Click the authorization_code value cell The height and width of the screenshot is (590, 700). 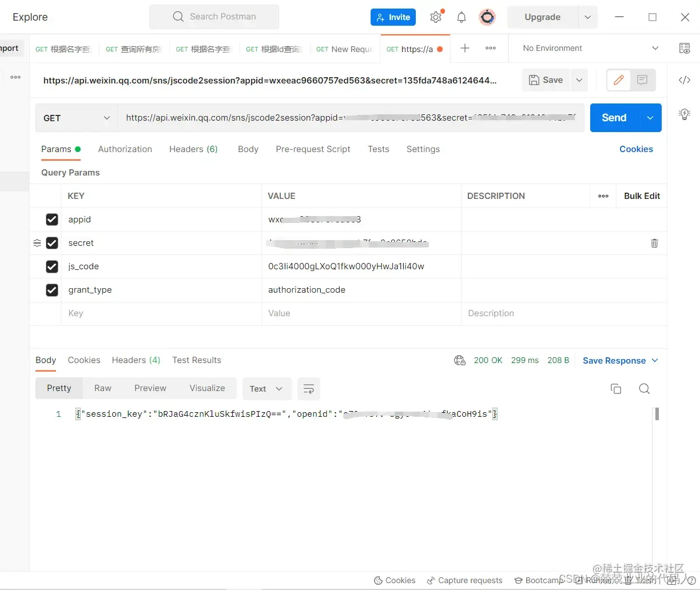tap(361, 290)
